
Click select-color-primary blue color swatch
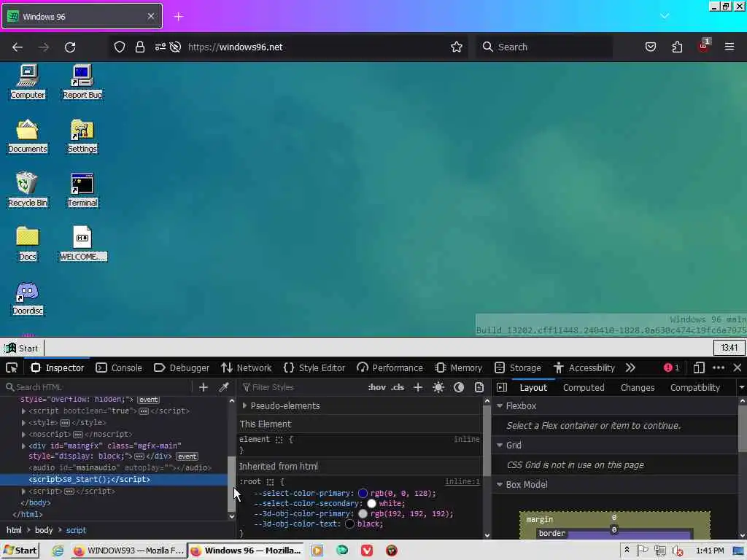(x=363, y=494)
